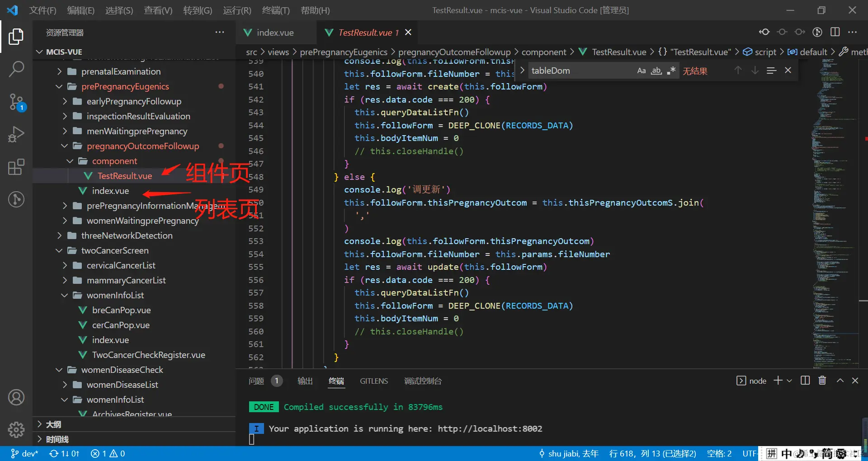Switch to the 调试控制台 panel tab

[423, 381]
